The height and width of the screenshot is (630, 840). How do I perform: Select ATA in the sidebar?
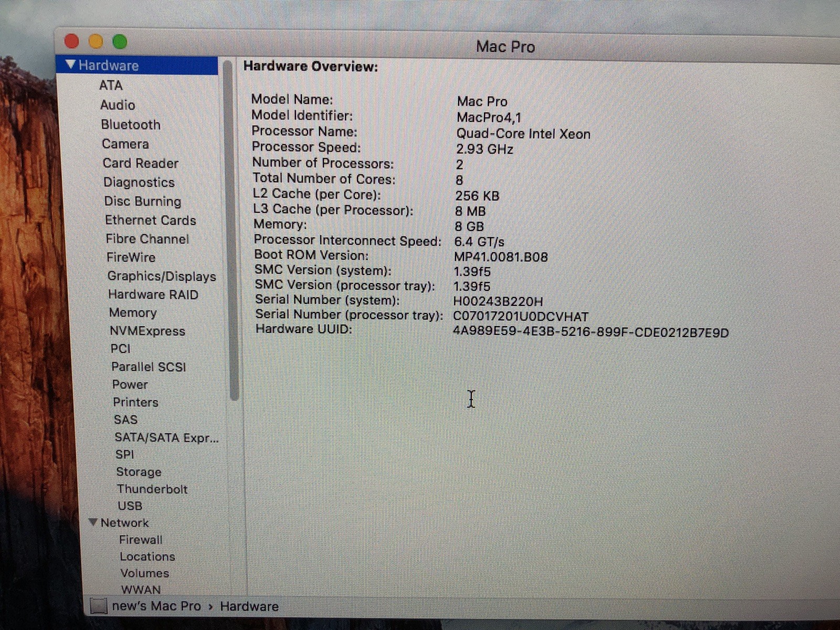(x=111, y=85)
